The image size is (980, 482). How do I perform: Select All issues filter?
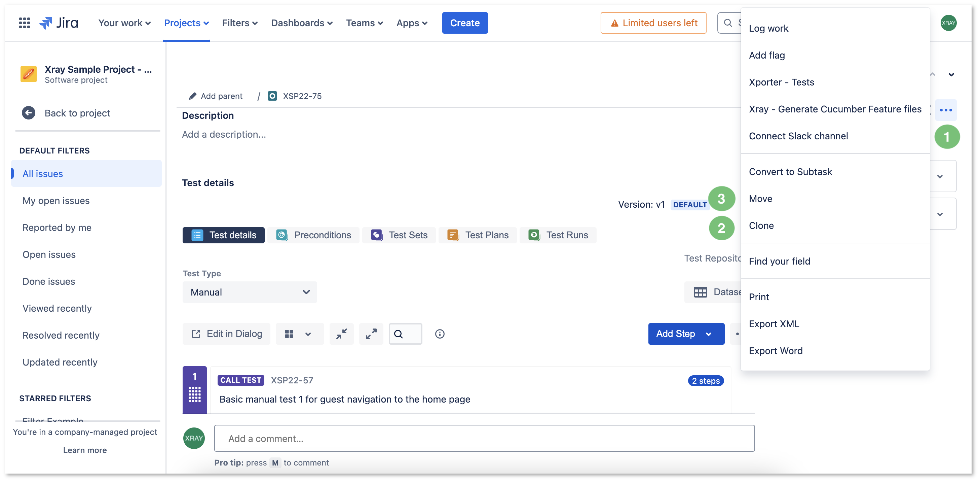86,174
